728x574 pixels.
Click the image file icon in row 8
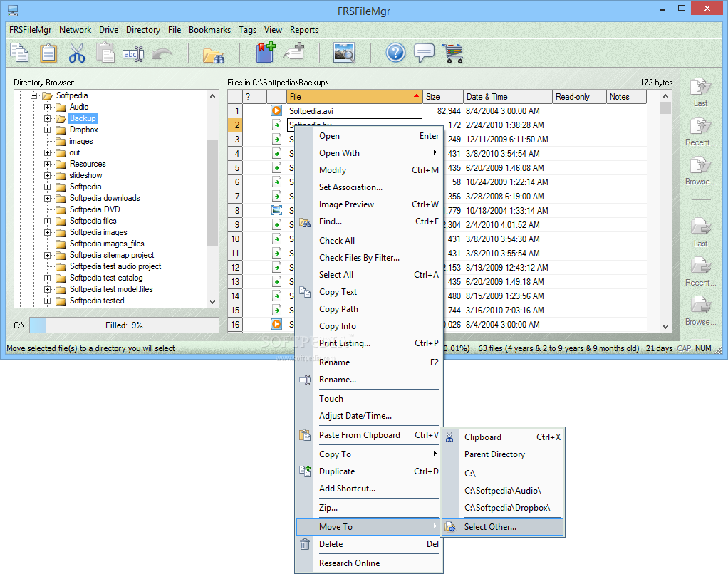(x=276, y=210)
